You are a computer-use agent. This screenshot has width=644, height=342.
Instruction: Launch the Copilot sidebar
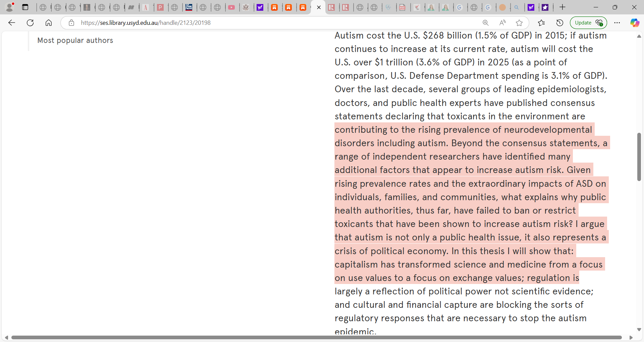pos(634,23)
